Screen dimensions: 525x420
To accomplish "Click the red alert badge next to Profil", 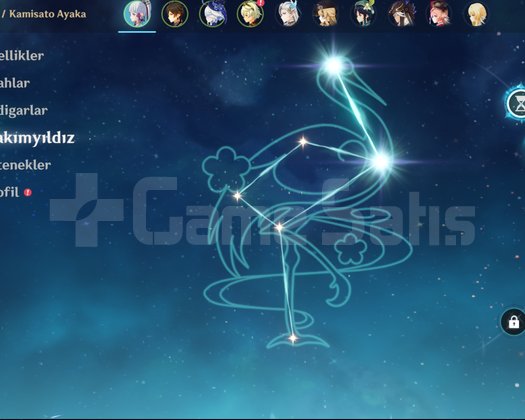I will (28, 192).
